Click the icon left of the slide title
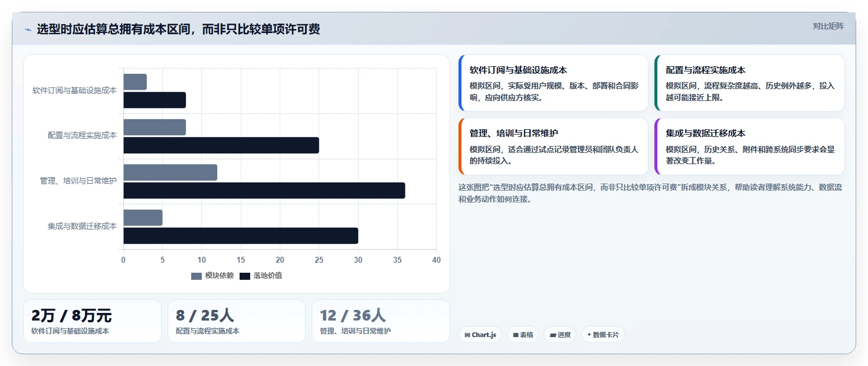This screenshot has height=366, width=868. (x=28, y=30)
